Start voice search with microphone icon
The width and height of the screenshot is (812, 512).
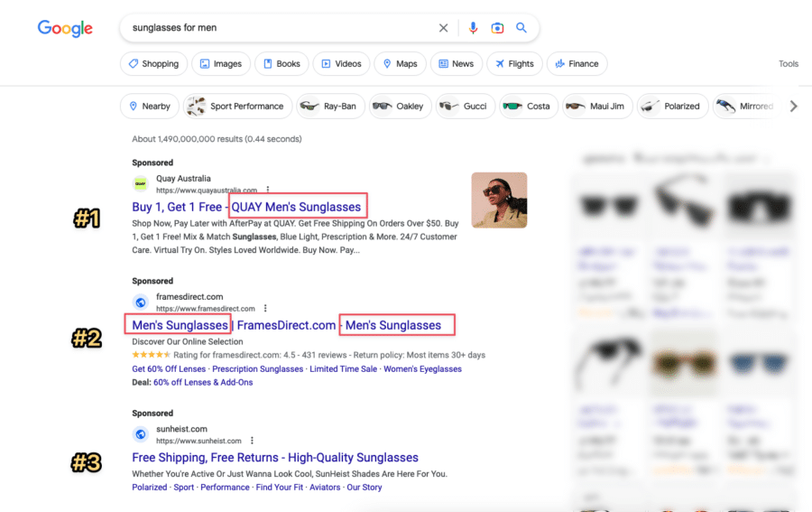(473, 28)
